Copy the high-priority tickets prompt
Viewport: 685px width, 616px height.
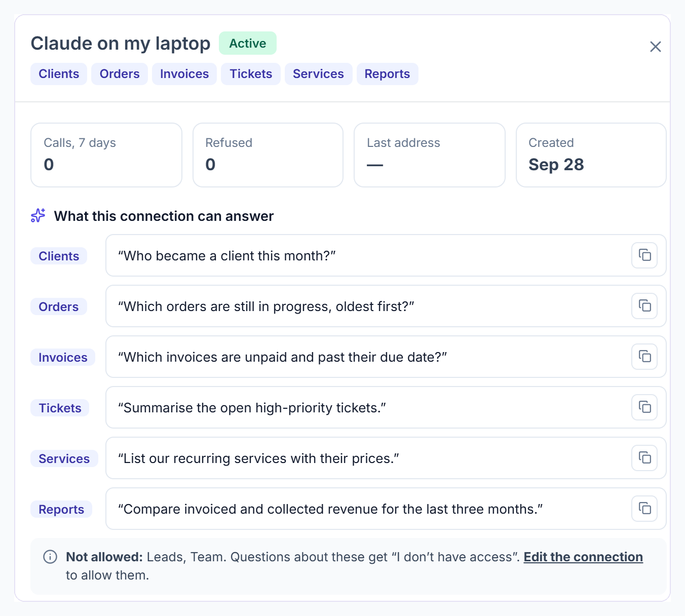click(644, 407)
